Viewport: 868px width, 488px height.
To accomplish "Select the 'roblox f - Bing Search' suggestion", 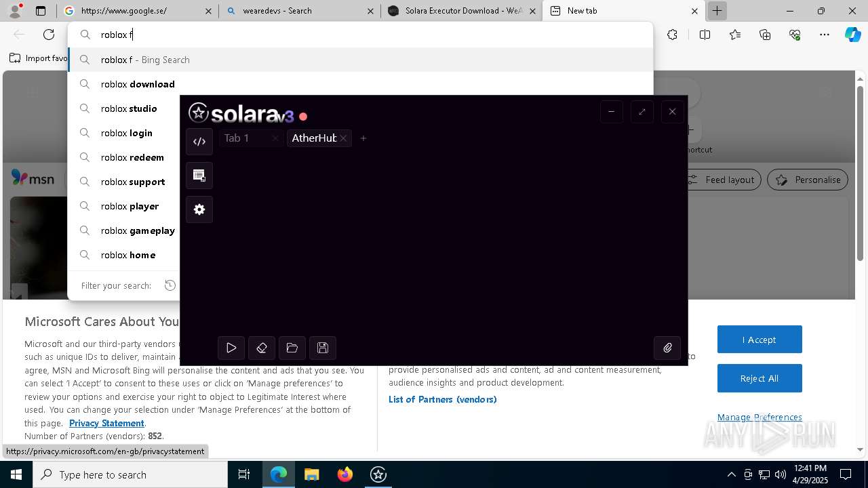I will pyautogui.click(x=360, y=60).
